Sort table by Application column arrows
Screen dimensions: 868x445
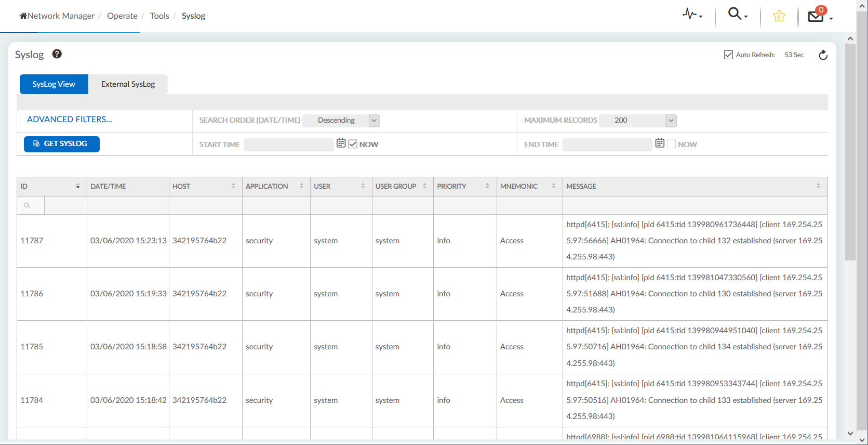click(301, 186)
